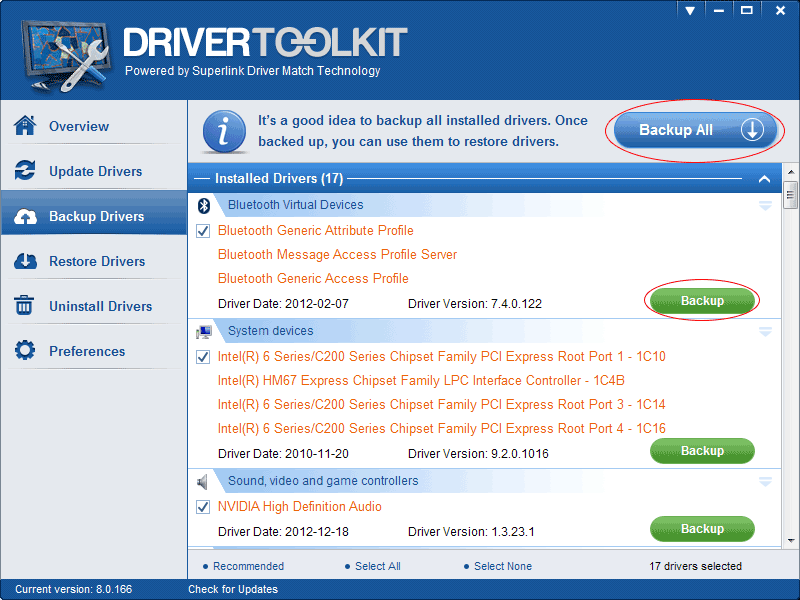The height and width of the screenshot is (600, 800).
Task: Click the System devices header text
Action: pos(270,331)
